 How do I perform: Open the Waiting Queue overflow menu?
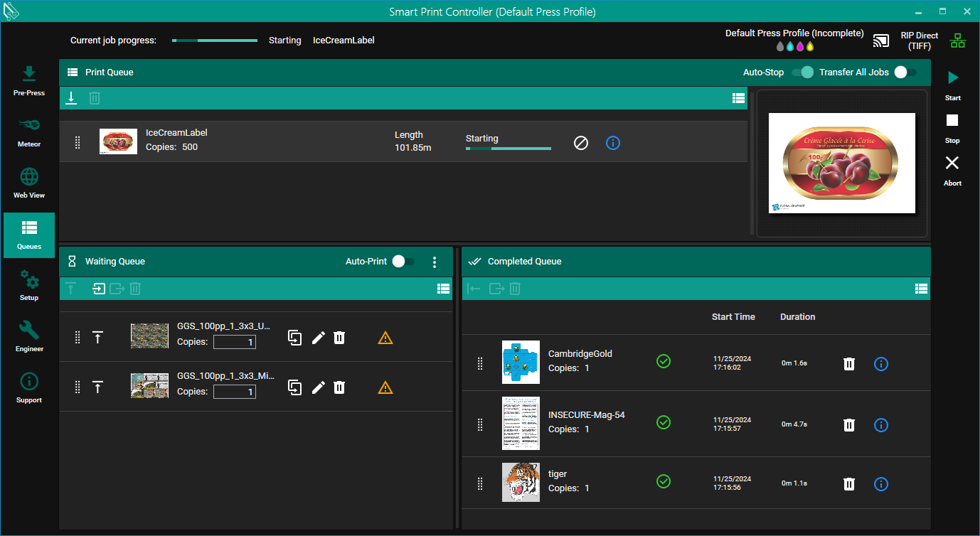point(435,261)
